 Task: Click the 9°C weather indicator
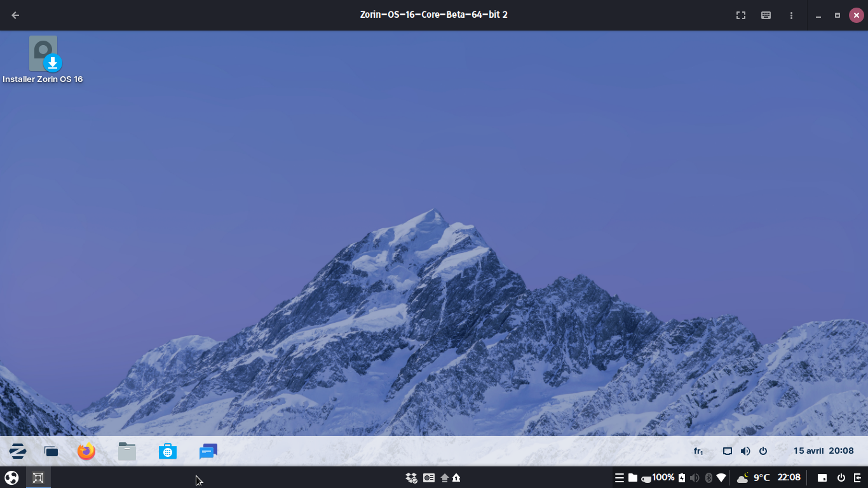754,478
